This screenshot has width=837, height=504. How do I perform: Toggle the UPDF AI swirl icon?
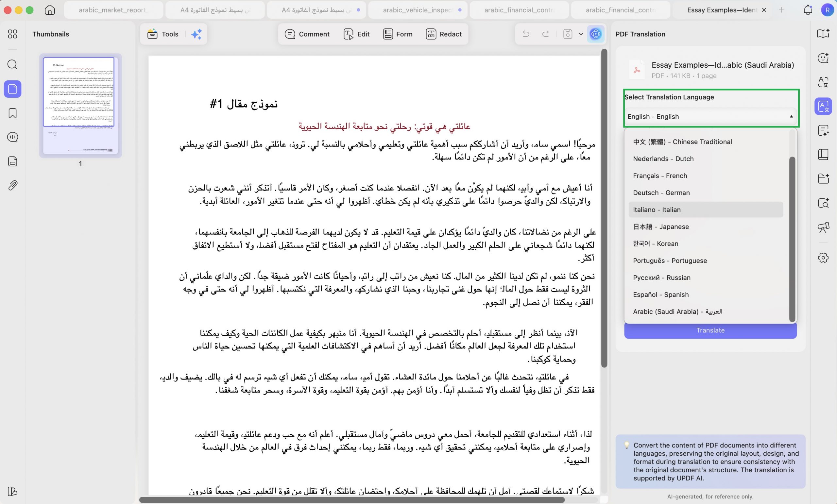click(x=595, y=34)
